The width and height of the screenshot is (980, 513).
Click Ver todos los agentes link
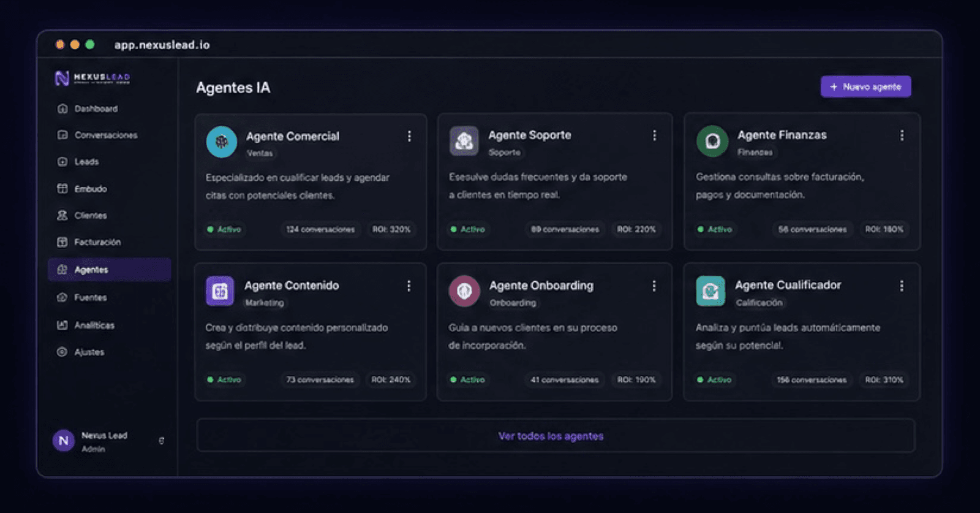point(551,436)
